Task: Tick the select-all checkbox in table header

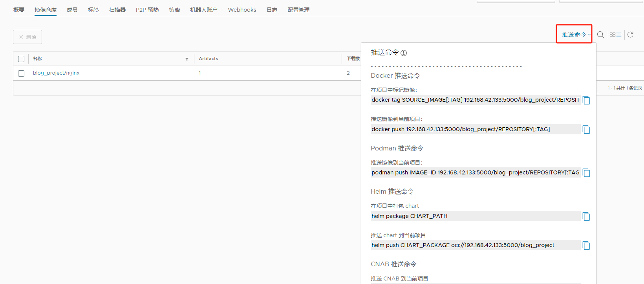Action: (x=21, y=59)
